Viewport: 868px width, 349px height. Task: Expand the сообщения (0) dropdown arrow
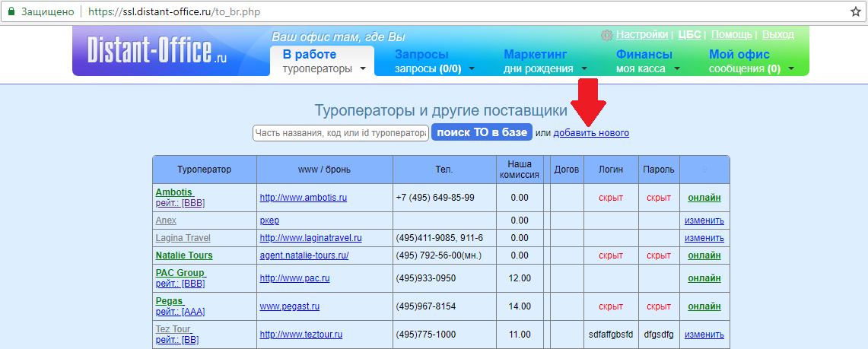tap(791, 69)
